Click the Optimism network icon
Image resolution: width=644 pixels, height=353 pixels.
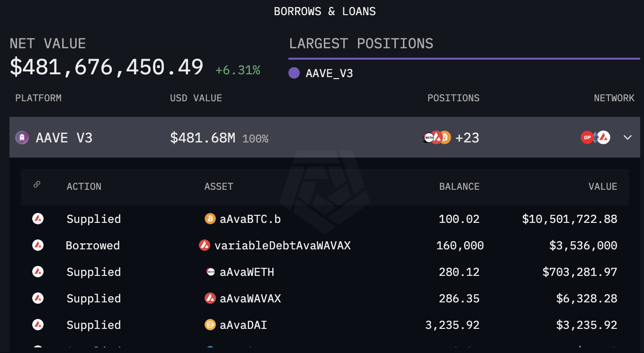point(587,138)
